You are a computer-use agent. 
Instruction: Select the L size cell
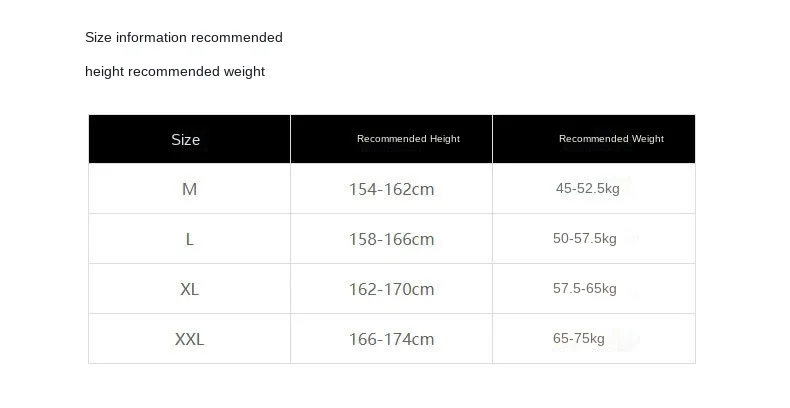189,239
